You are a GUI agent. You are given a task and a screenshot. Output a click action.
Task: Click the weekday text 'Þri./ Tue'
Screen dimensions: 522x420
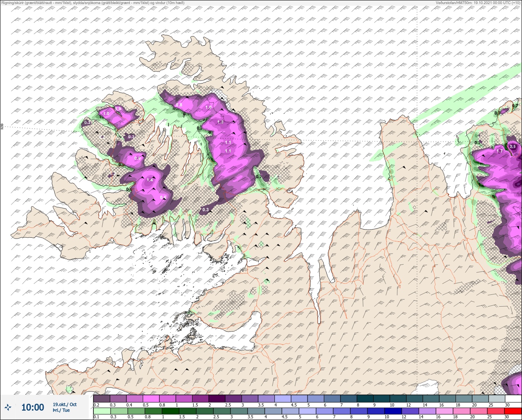pyautogui.click(x=61, y=410)
